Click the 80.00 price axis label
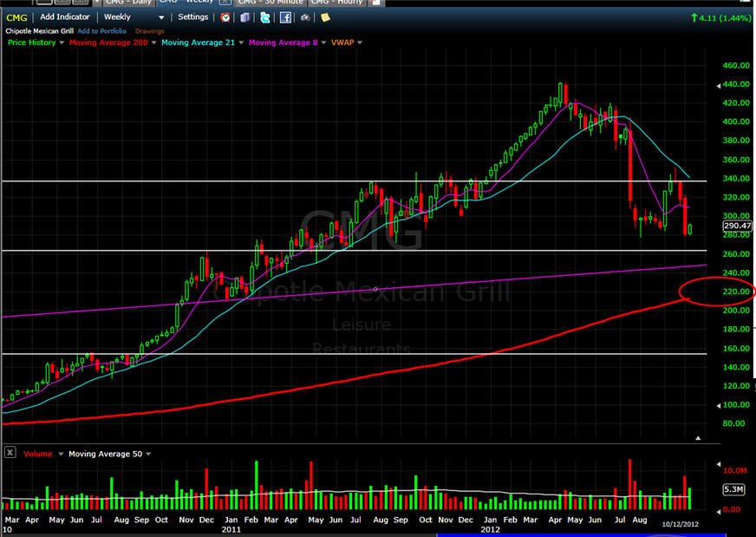Image resolution: width=756 pixels, height=537 pixels. click(x=733, y=423)
